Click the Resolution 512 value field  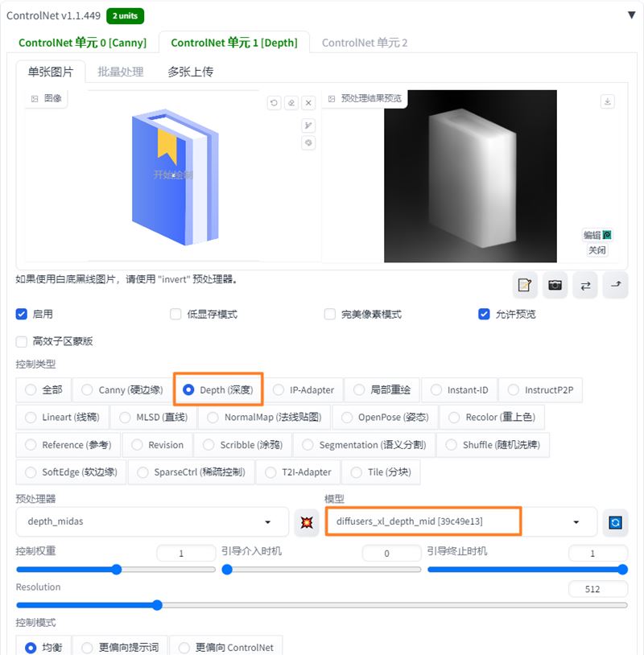point(598,589)
